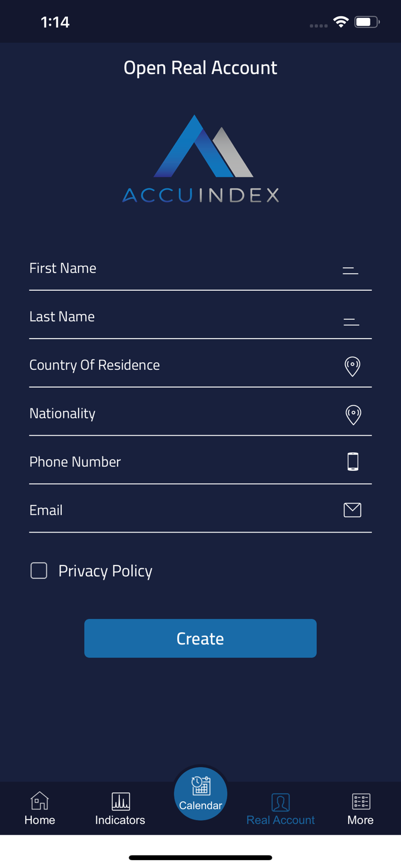Go to the Home tab
Viewport: 401px width, 868px height.
40,808
